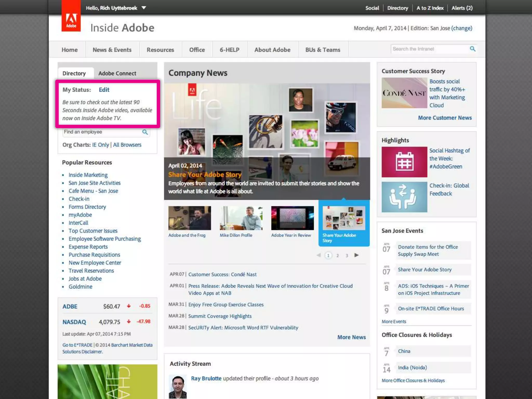Viewport: 532px width, 399px height.
Task: Click the Share Your Adobe Story headline
Action: 205,175
